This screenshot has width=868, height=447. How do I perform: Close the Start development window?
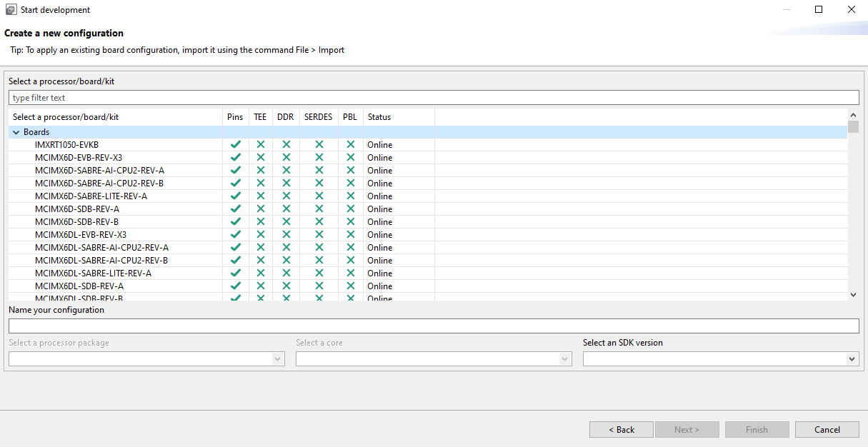pos(852,10)
